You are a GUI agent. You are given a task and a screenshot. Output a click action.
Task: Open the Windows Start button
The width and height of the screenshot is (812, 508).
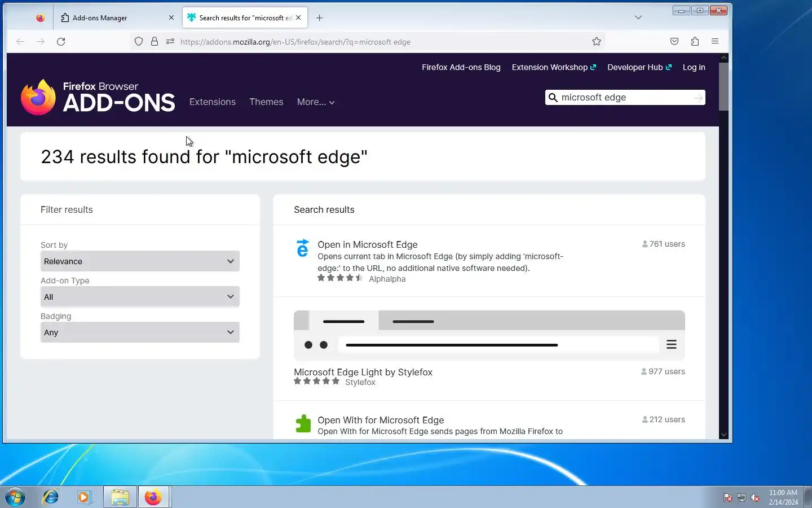pos(15,497)
